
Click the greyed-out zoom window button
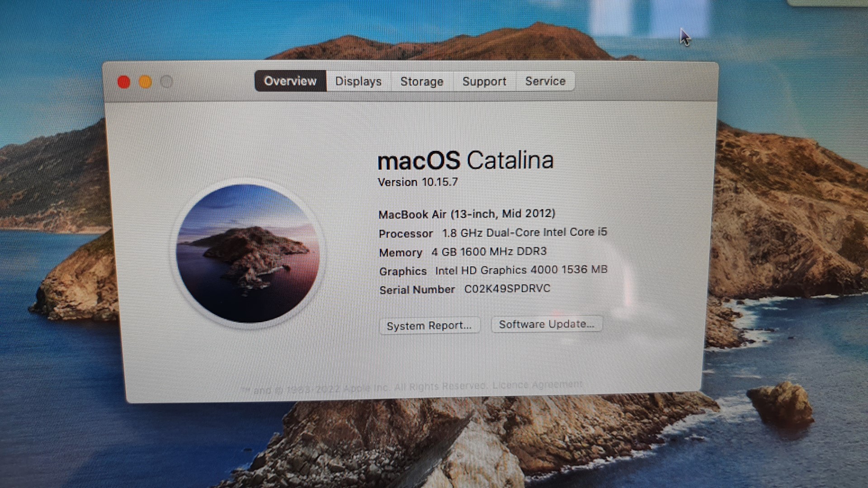tap(167, 82)
